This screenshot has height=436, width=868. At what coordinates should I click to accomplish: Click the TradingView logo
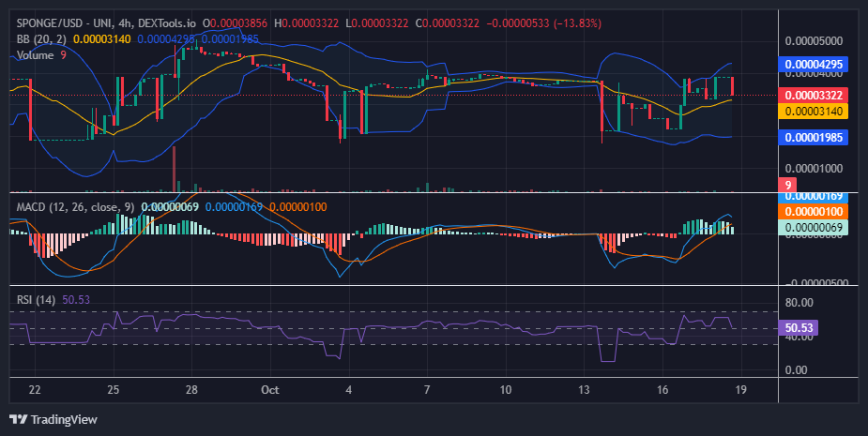click(x=53, y=419)
